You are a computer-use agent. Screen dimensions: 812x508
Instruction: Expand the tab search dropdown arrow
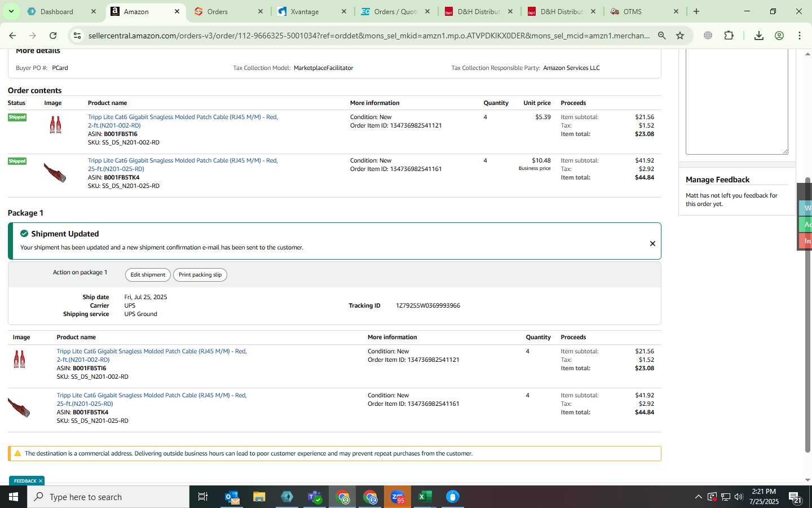(11, 11)
